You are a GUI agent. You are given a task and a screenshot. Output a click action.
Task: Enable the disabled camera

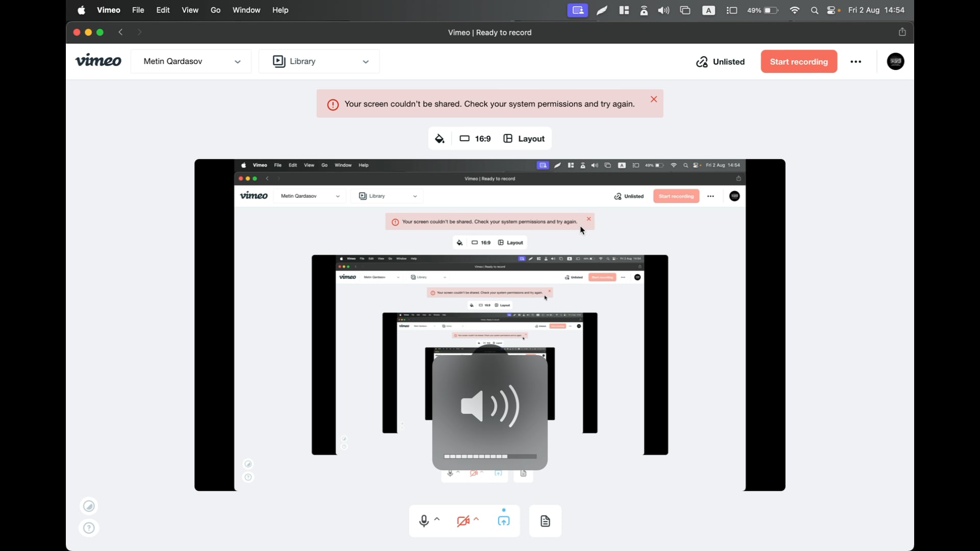(463, 521)
